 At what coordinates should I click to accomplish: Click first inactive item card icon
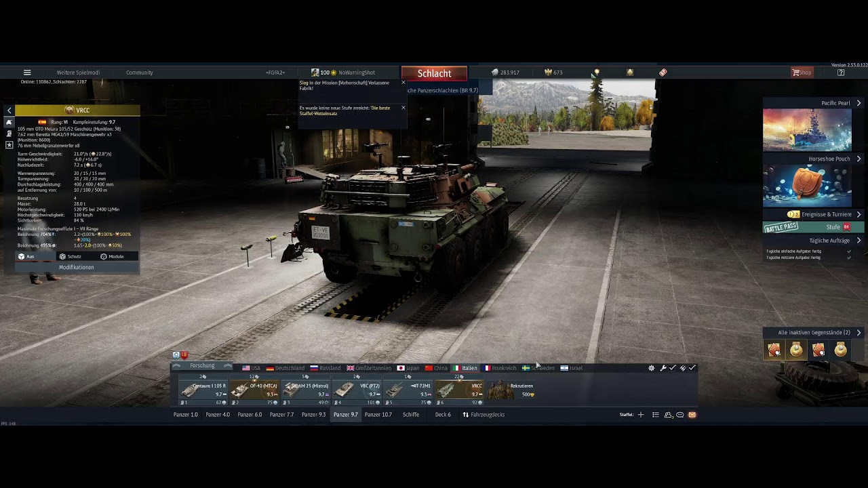(x=774, y=350)
